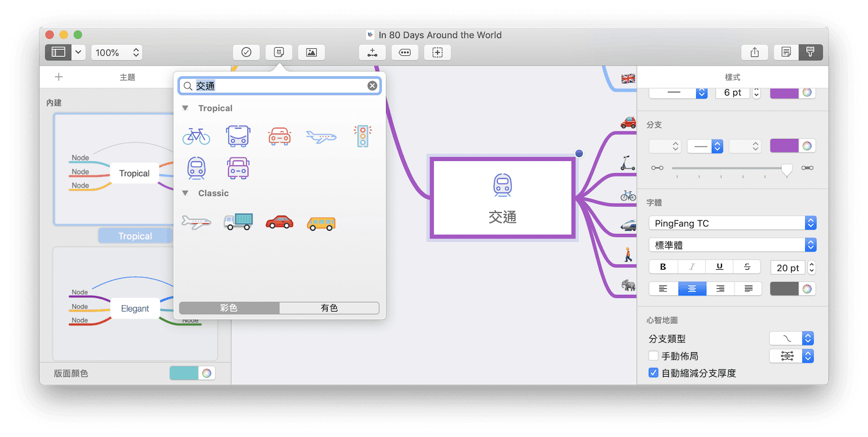The width and height of the screenshot is (868, 437).
Task: Switch to the 彩色 sticker tab
Action: click(x=229, y=308)
